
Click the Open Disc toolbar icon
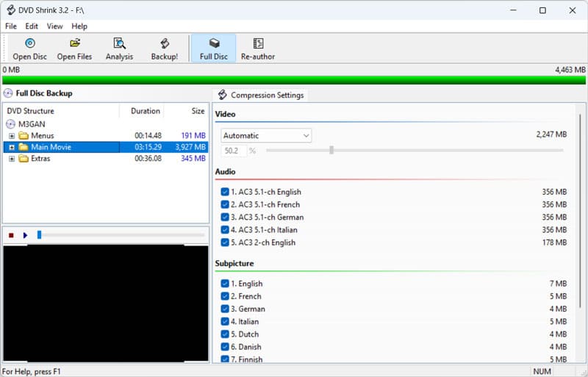[30, 44]
